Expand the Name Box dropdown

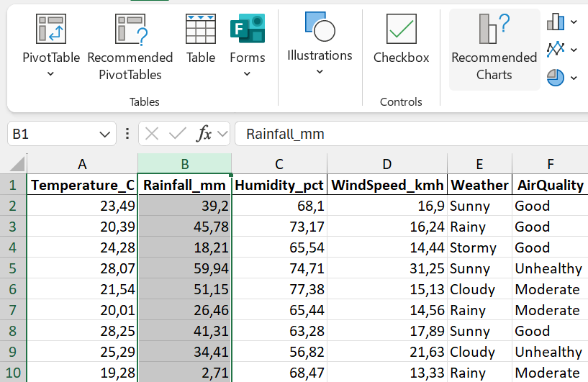(105, 134)
